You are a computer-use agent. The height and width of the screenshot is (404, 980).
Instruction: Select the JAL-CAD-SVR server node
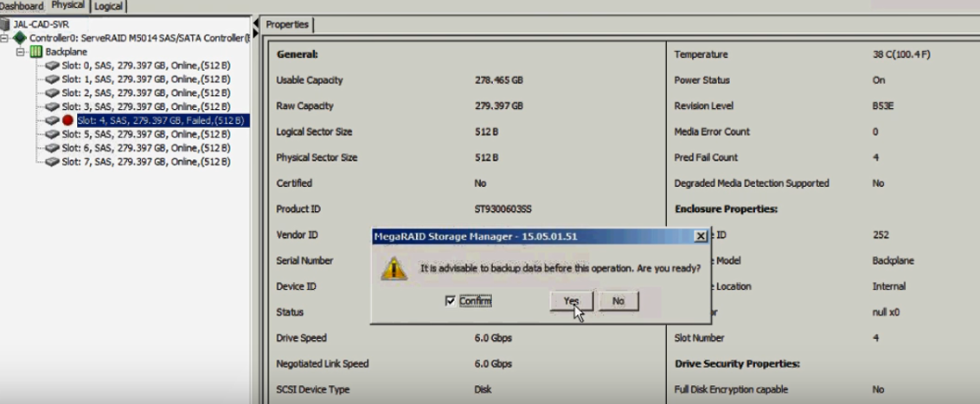[x=42, y=24]
